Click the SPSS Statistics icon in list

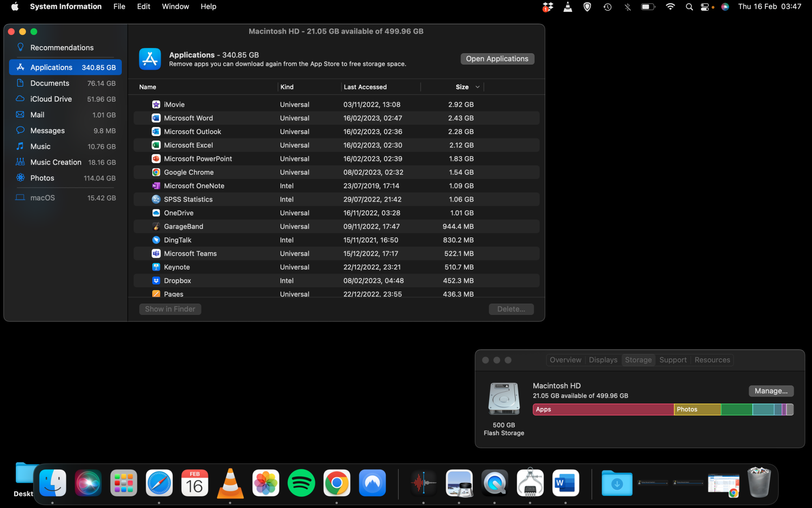pos(156,199)
